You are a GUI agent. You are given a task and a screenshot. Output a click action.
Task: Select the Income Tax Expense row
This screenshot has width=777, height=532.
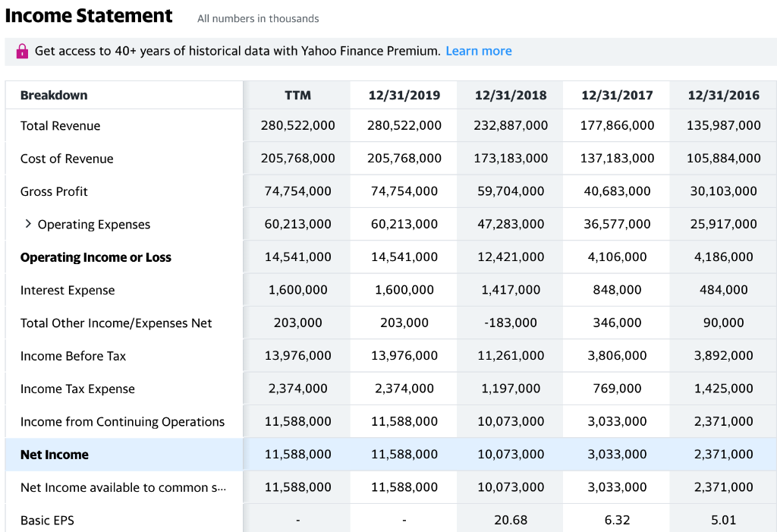(x=72, y=389)
